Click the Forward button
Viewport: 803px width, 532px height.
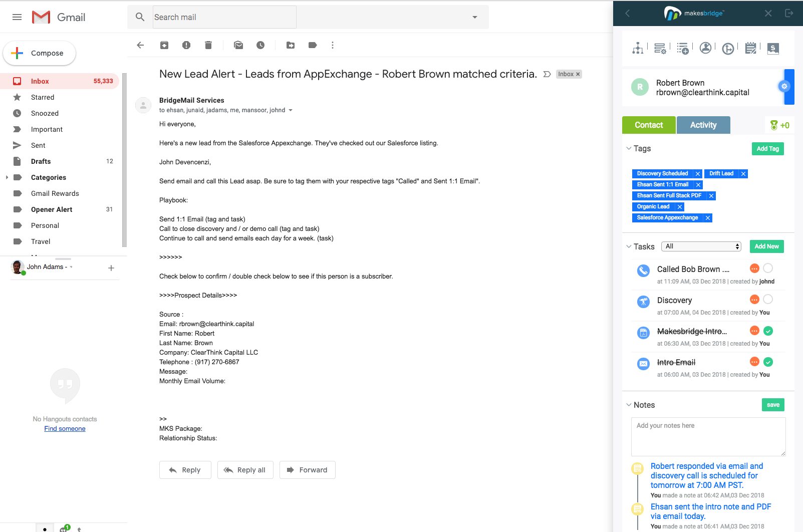(308, 470)
